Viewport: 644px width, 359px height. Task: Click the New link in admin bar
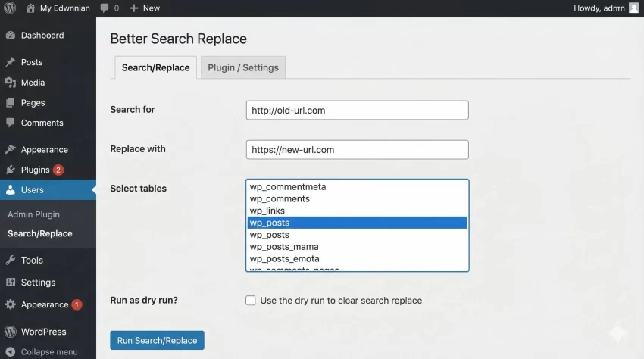151,8
